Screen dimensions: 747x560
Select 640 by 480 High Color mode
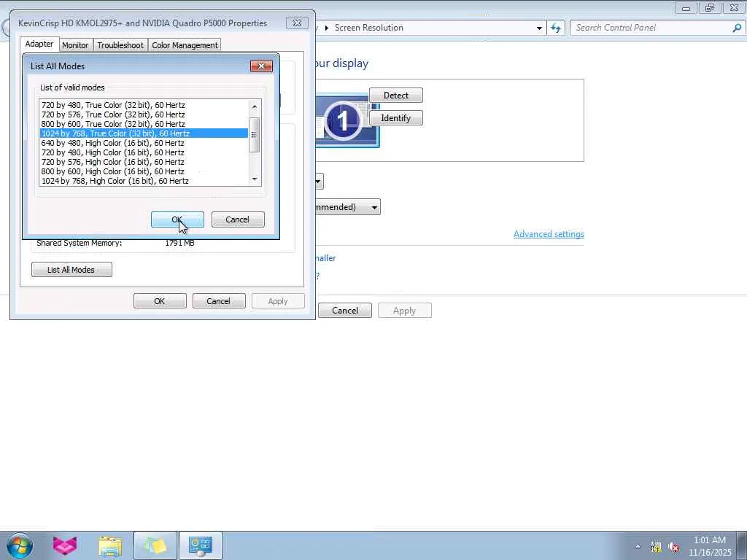tap(144, 143)
